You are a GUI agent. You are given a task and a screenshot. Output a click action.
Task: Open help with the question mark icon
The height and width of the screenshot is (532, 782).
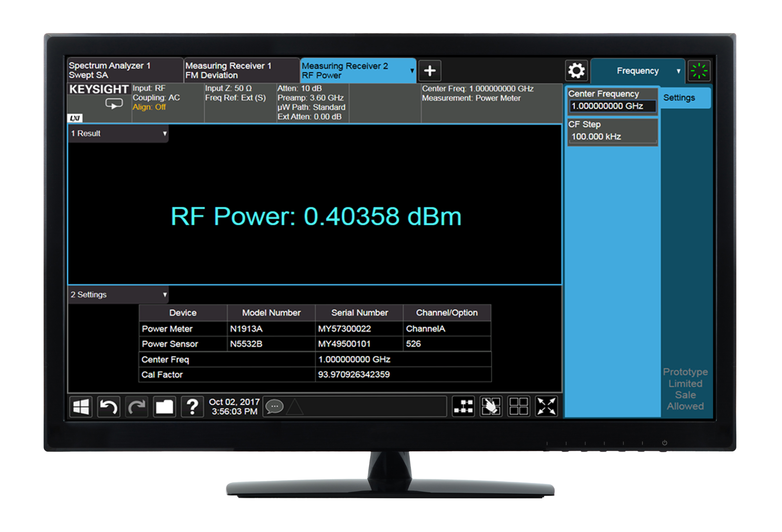pyautogui.click(x=192, y=407)
